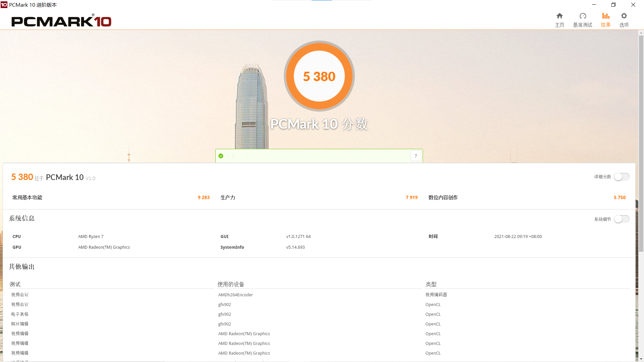Toggle the 详细分数 switch
Image resolution: width=644 pixels, height=362 pixels.
click(622, 177)
